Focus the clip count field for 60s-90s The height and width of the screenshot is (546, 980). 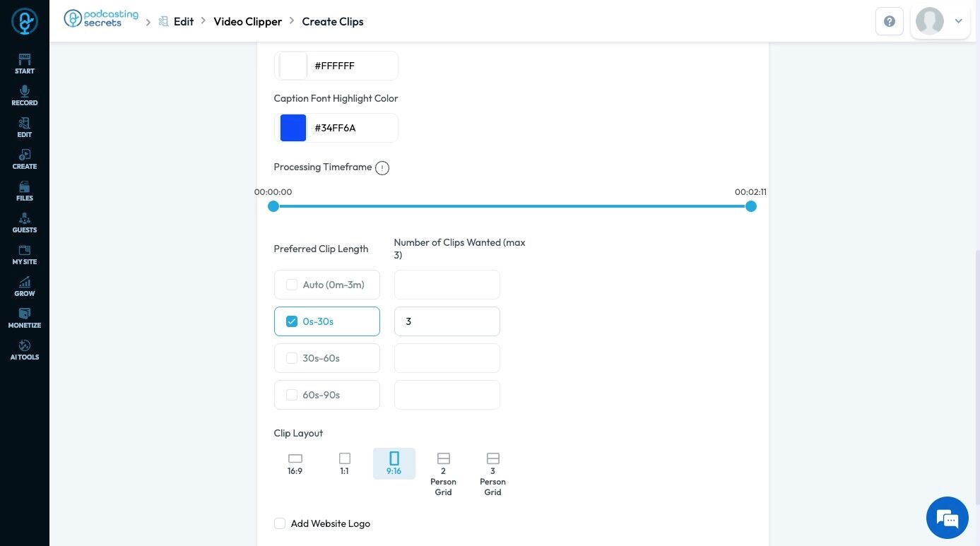pos(447,395)
